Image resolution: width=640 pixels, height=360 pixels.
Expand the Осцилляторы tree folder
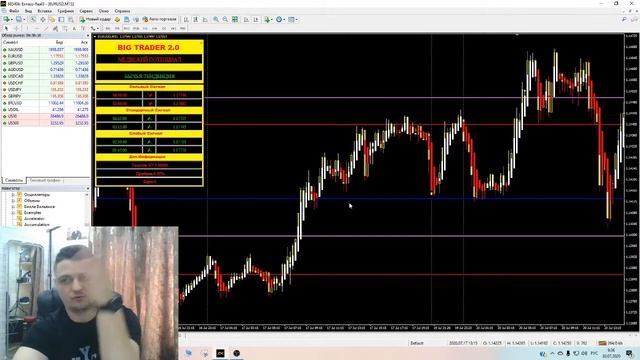pos(13,195)
